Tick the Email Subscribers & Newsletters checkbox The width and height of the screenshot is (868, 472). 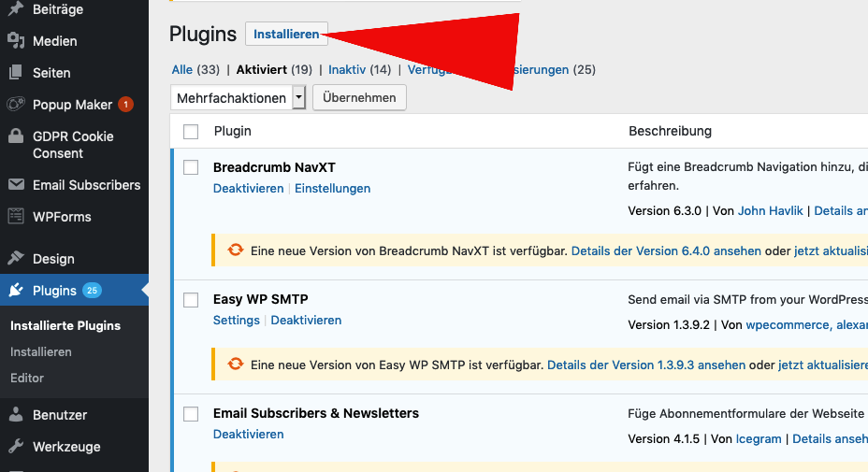[x=191, y=414]
